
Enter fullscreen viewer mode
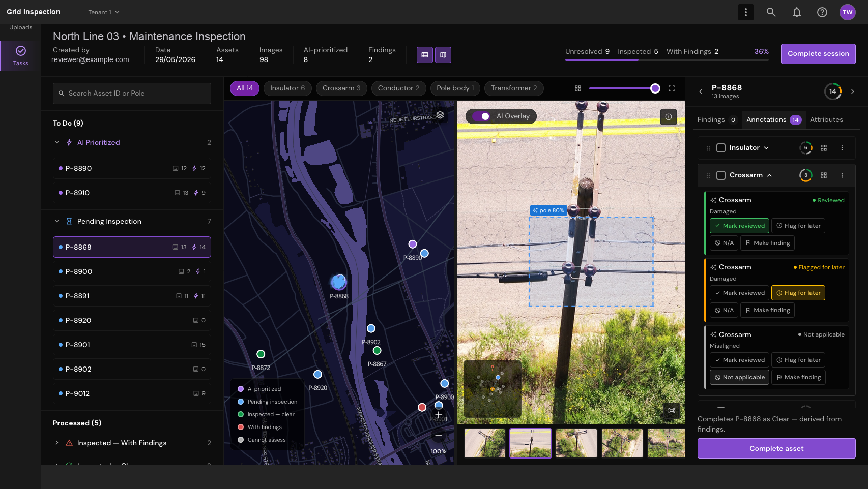672,88
